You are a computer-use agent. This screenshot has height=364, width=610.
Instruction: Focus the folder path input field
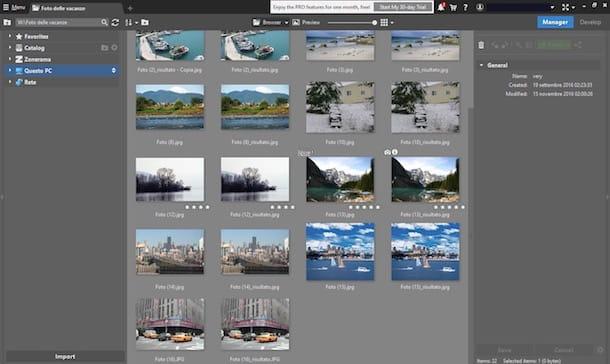pos(58,22)
